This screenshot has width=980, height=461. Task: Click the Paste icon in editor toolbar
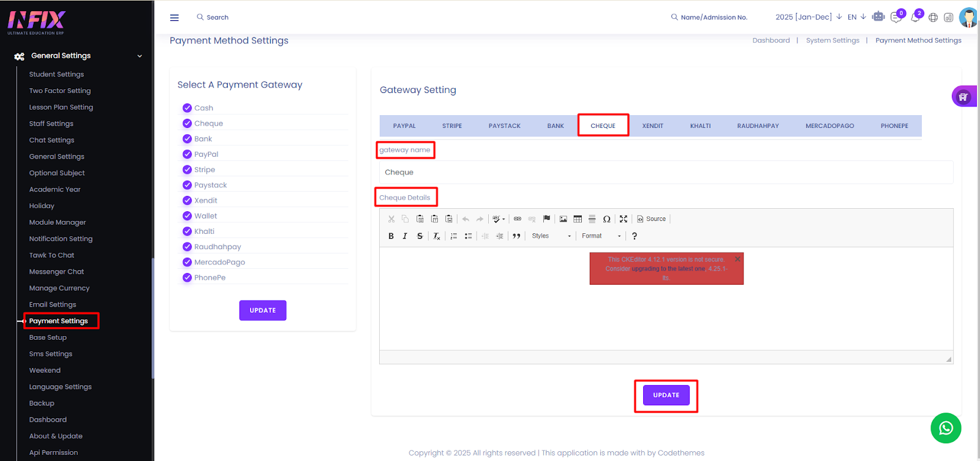(420, 219)
